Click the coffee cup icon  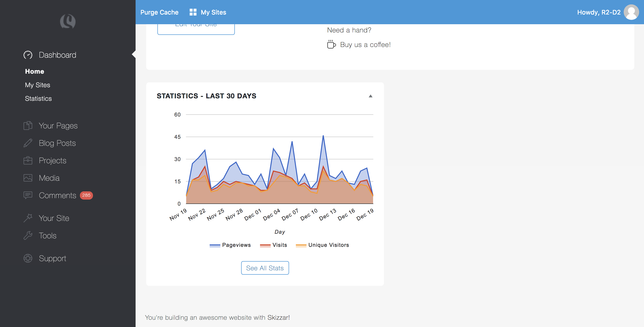pyautogui.click(x=331, y=44)
